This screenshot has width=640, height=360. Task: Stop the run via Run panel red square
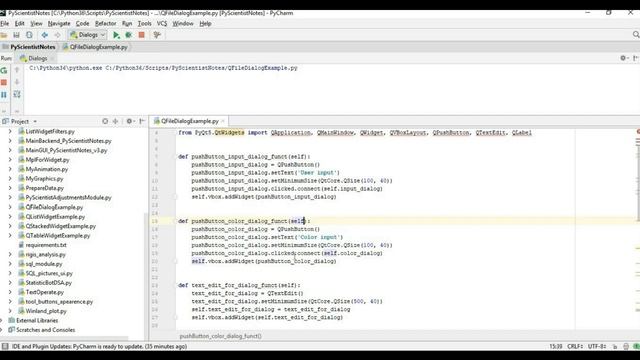[4, 82]
